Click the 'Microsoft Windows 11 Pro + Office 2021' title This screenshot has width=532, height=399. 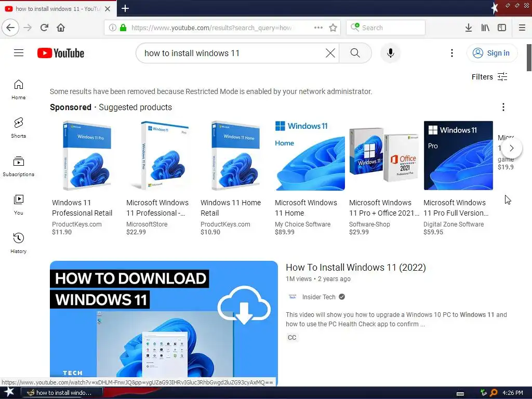(x=384, y=208)
